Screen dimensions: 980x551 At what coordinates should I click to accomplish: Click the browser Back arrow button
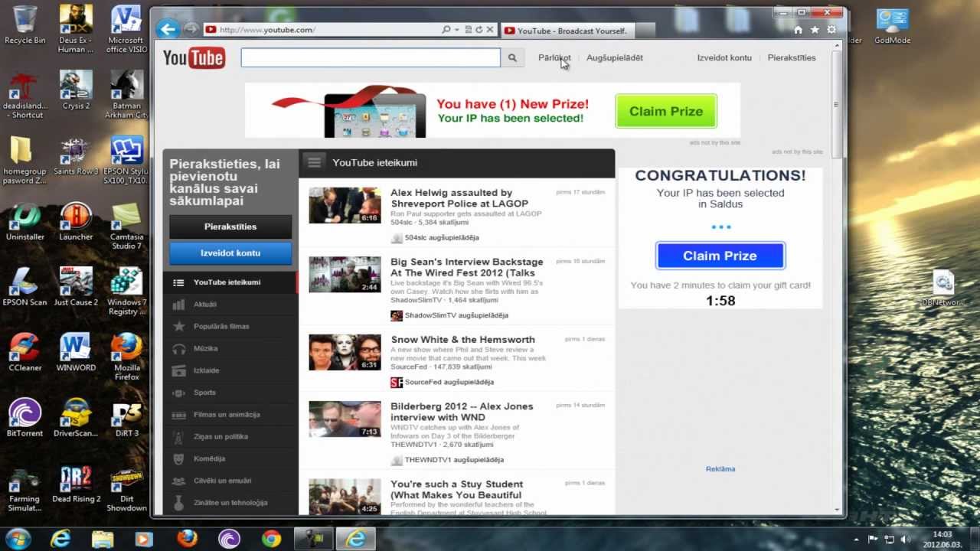pyautogui.click(x=167, y=30)
